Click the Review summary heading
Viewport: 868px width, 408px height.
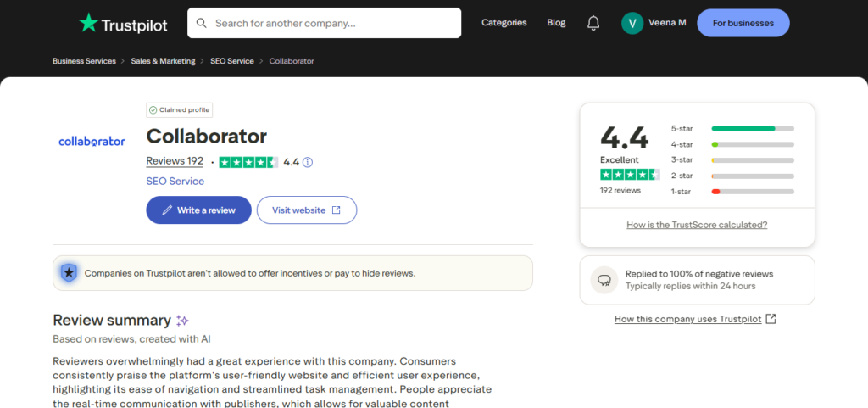click(x=112, y=321)
